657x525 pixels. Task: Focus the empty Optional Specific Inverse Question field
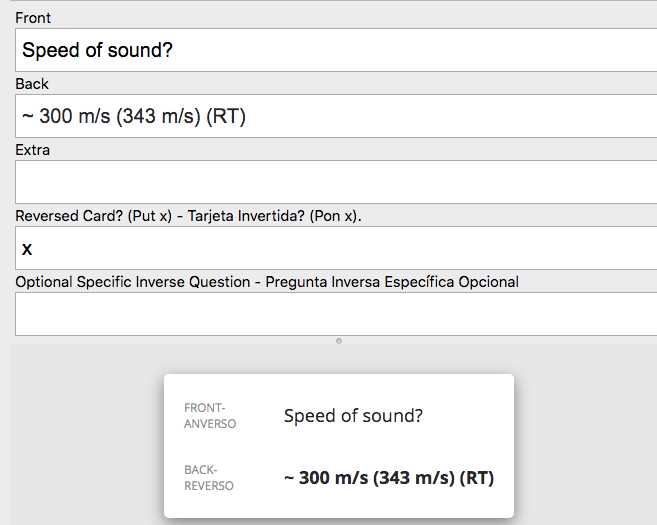pos(336,314)
